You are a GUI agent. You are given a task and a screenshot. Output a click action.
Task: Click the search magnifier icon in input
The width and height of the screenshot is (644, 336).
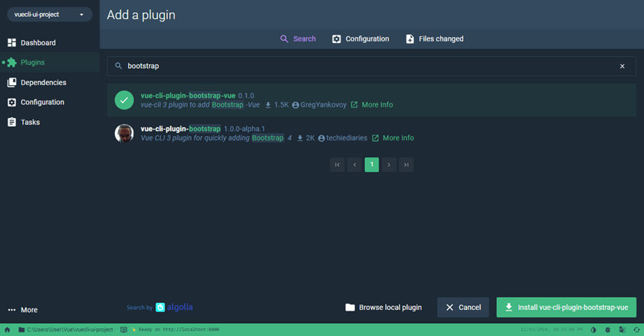[118, 66]
